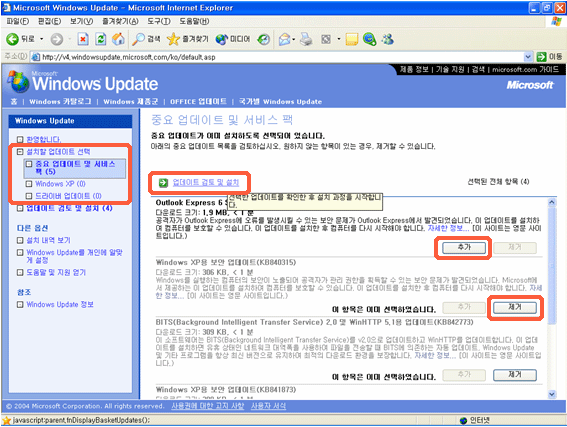
Task: Click the globe Research icon in toolbar
Action: (370, 39)
